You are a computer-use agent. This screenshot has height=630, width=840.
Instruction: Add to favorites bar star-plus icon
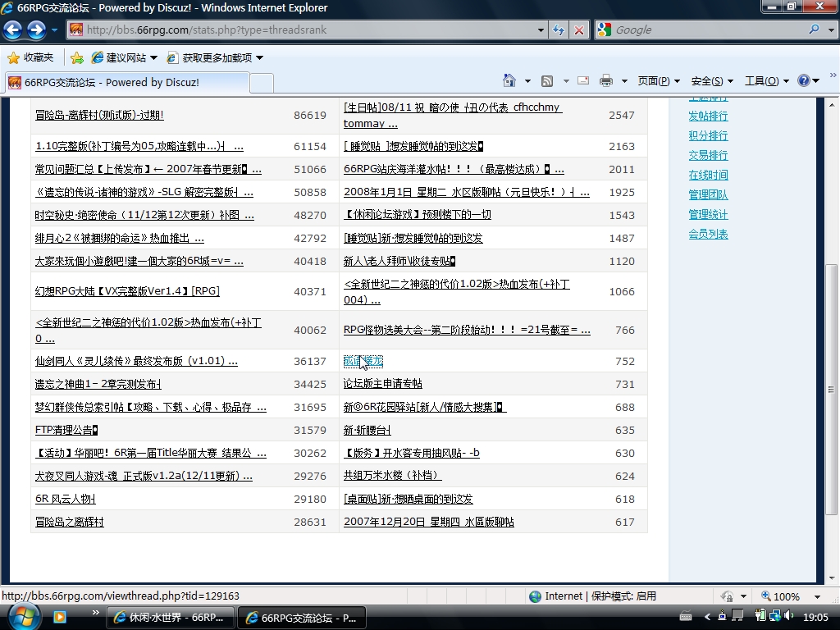coord(77,58)
